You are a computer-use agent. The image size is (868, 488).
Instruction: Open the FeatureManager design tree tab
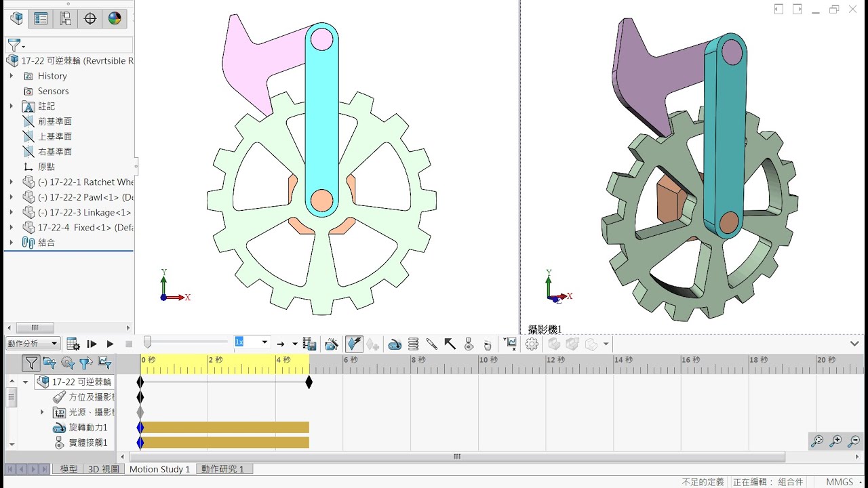(x=16, y=18)
